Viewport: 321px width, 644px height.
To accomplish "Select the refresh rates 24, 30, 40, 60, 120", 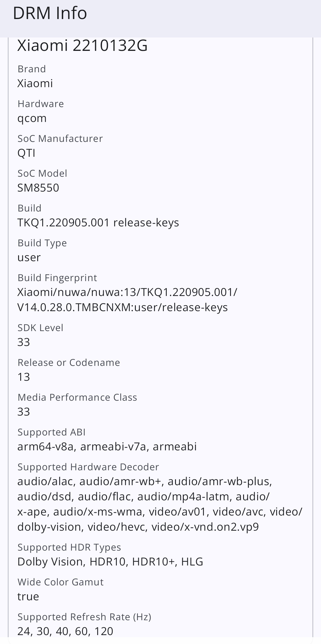I will point(65,631).
